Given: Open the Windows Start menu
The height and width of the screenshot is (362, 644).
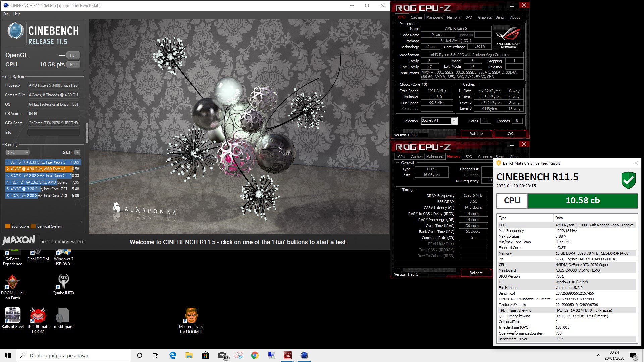Looking at the screenshot, I should click(x=8, y=355).
